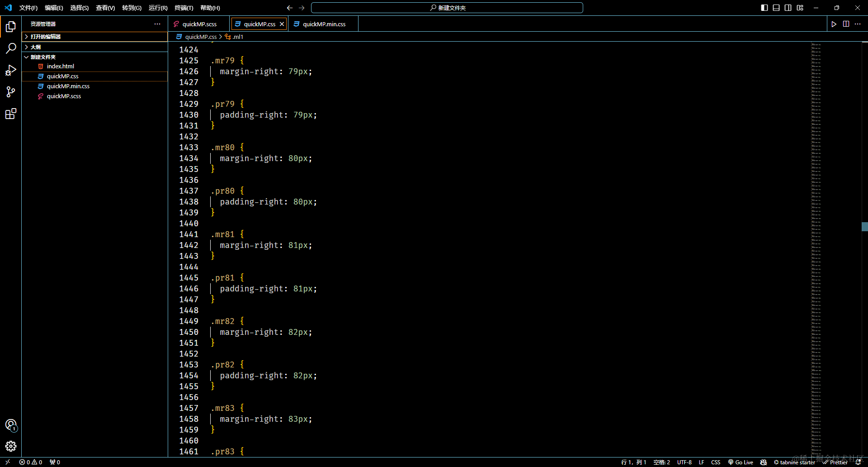Open the 帮助(H) menu

210,8
